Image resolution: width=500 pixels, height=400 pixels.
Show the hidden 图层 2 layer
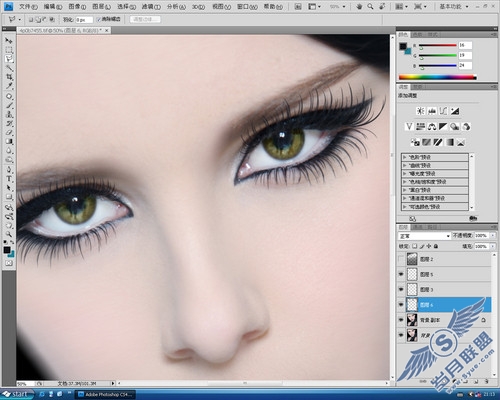click(401, 259)
